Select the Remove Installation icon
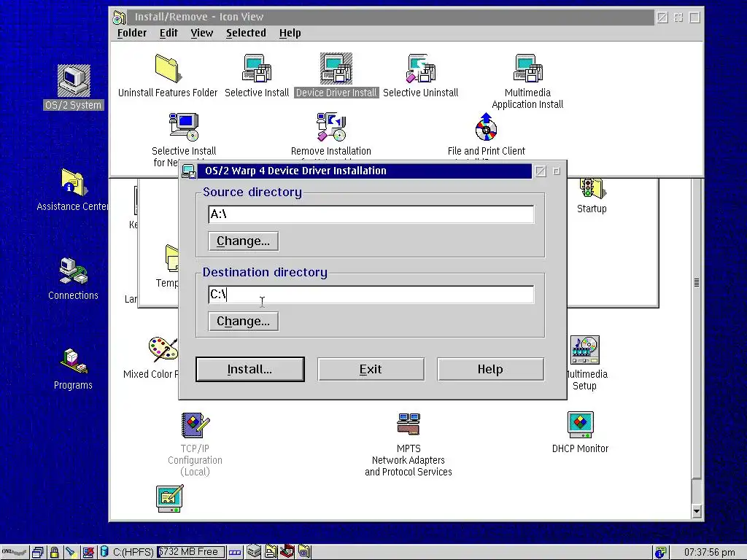The width and height of the screenshot is (747, 560). coord(331,127)
